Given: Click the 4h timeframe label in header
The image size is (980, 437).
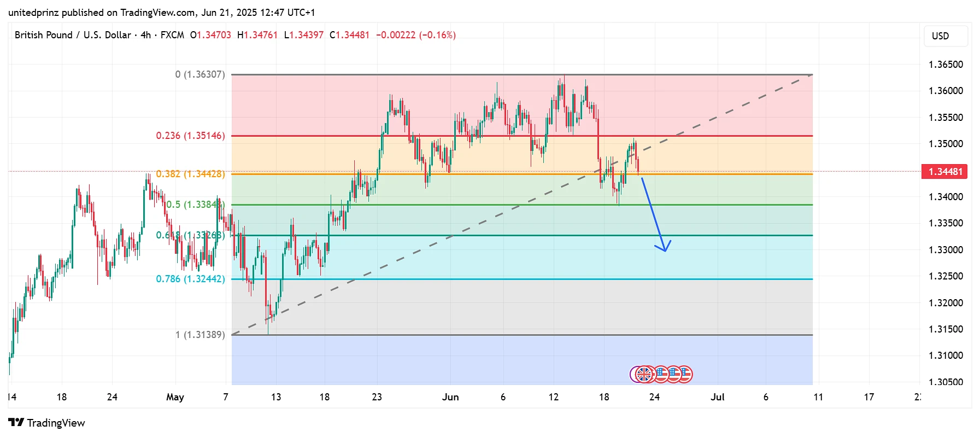Looking at the screenshot, I should tap(145, 35).
